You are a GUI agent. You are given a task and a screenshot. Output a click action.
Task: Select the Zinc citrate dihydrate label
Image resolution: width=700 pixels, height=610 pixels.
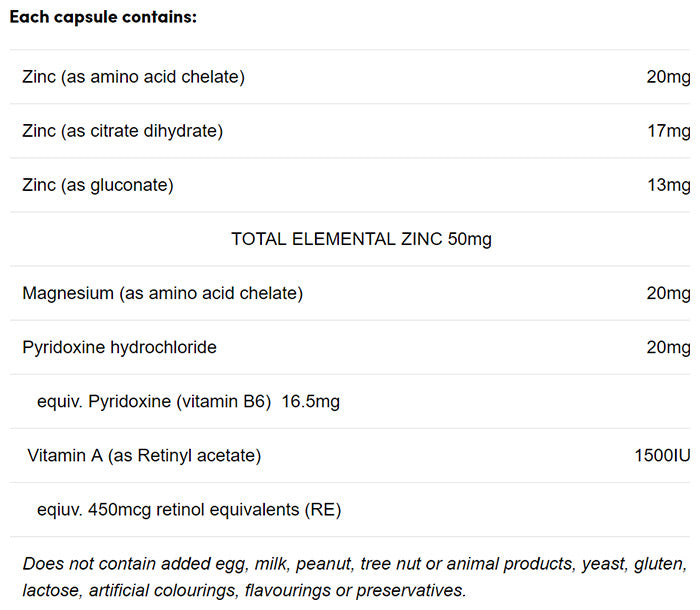(122, 131)
